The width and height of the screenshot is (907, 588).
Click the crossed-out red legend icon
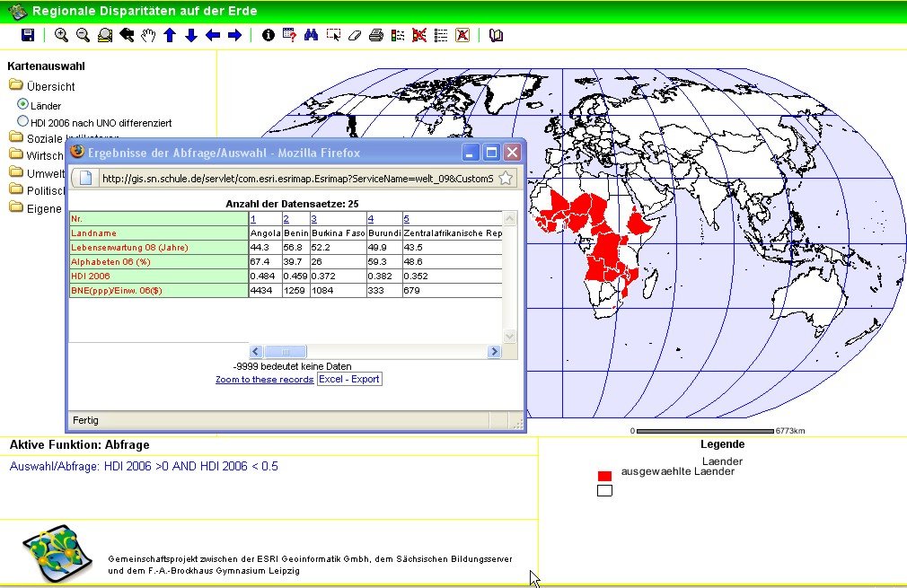[x=419, y=35]
